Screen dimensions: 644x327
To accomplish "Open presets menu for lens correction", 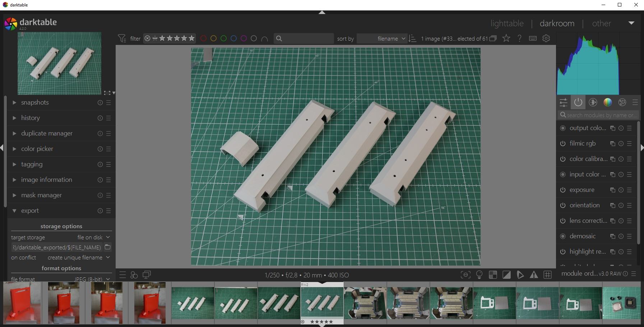I will pos(629,221).
